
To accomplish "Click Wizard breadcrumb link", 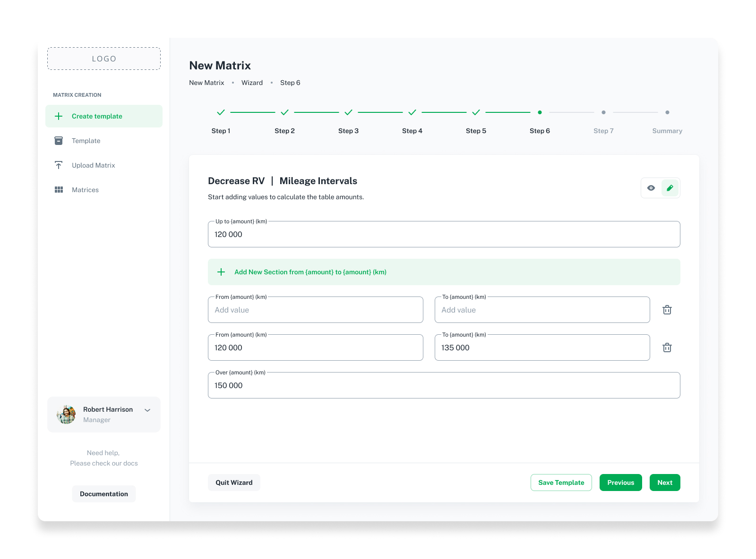I will (252, 83).
